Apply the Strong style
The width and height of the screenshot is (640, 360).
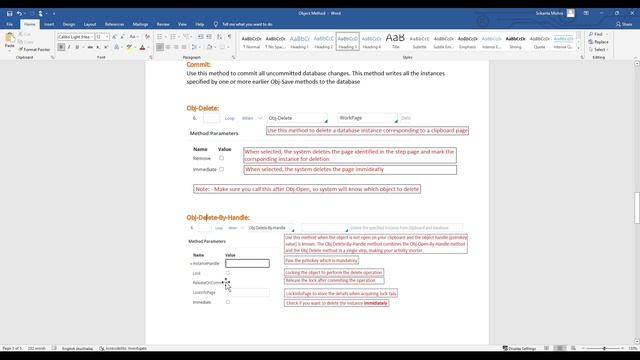tap(515, 42)
